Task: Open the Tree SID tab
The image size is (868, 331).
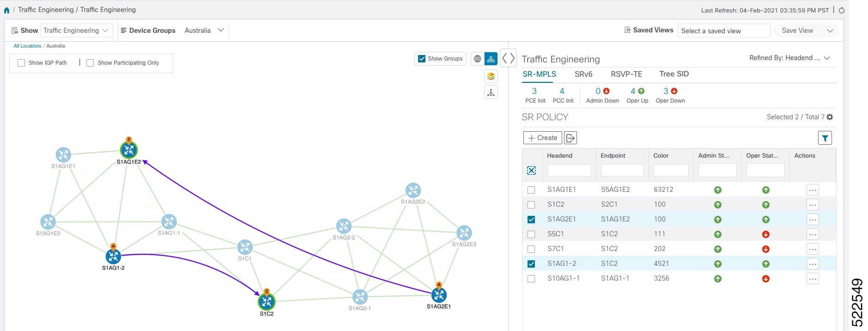Action: coord(674,74)
